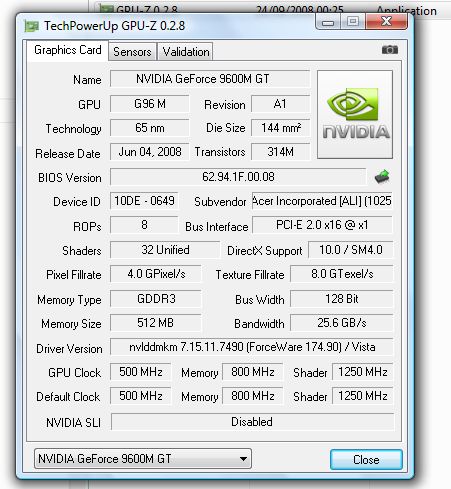Click the GPU Clock 500 MHz field

[x=140, y=372]
